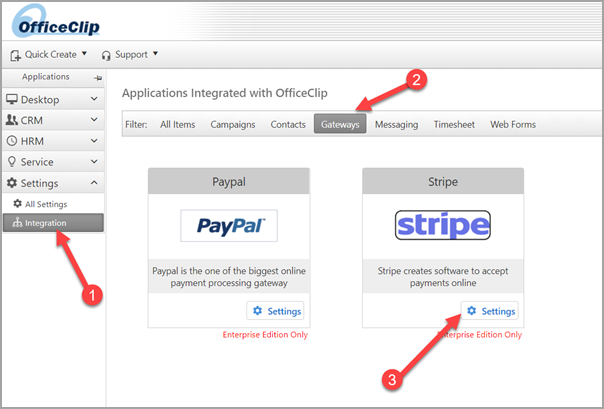604x409 pixels.
Task: Click Enterprise Edition Only under Stripe
Action: [x=480, y=335]
